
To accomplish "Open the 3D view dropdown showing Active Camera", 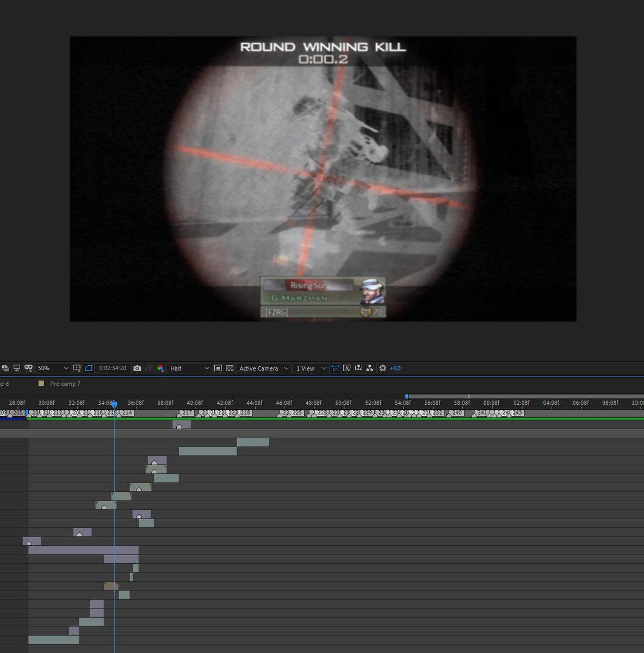I will 263,368.
